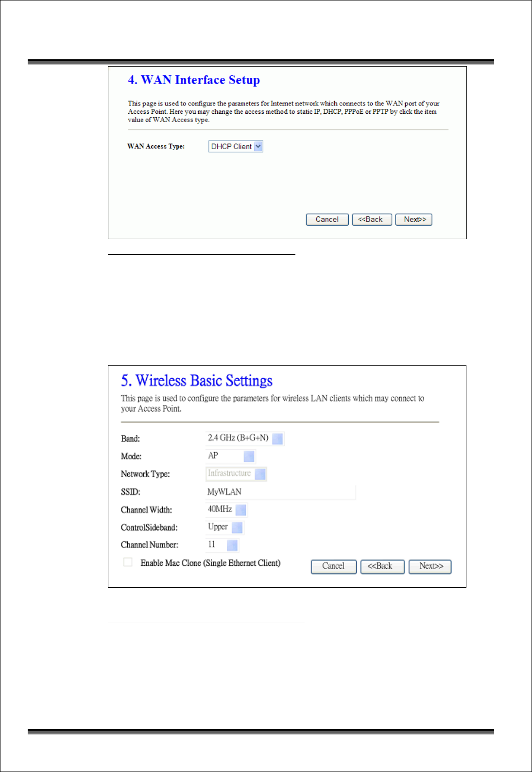Click <<Back in Wireless Basic Settings

382,566
